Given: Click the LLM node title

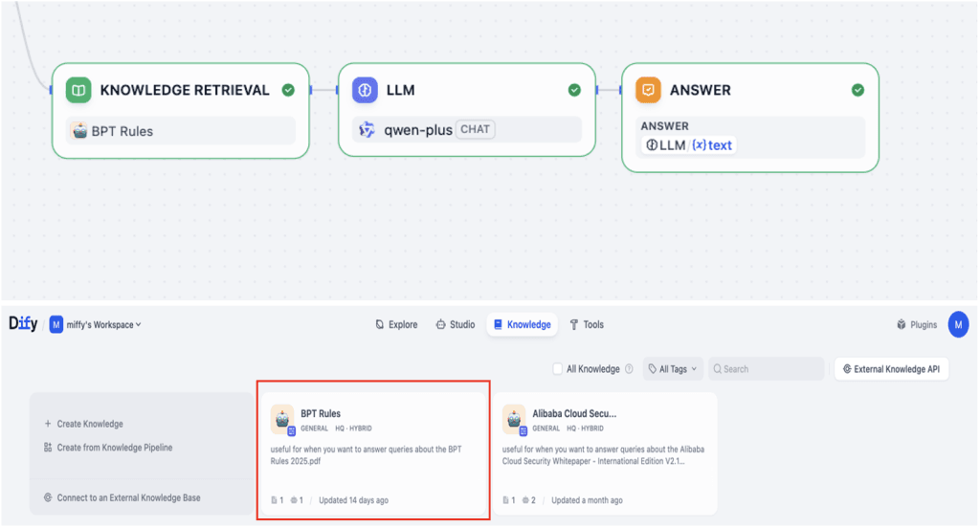Looking at the screenshot, I should (401, 90).
